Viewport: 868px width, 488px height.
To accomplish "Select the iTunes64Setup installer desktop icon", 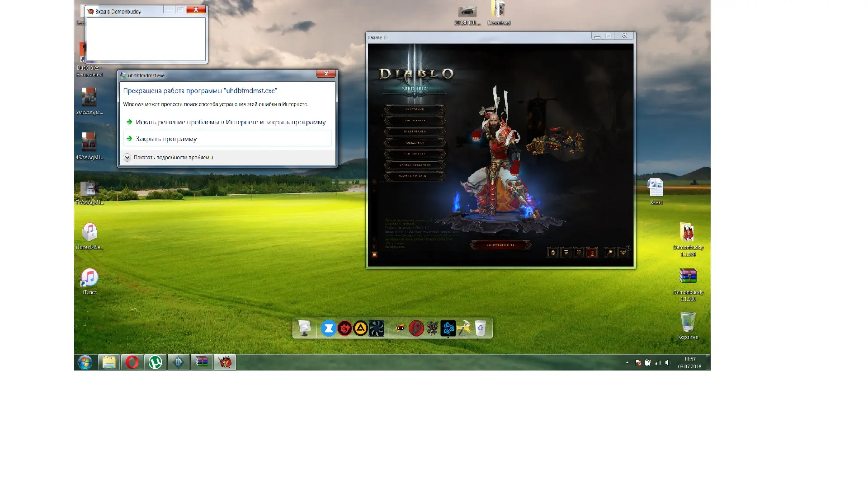I will tap(90, 236).
